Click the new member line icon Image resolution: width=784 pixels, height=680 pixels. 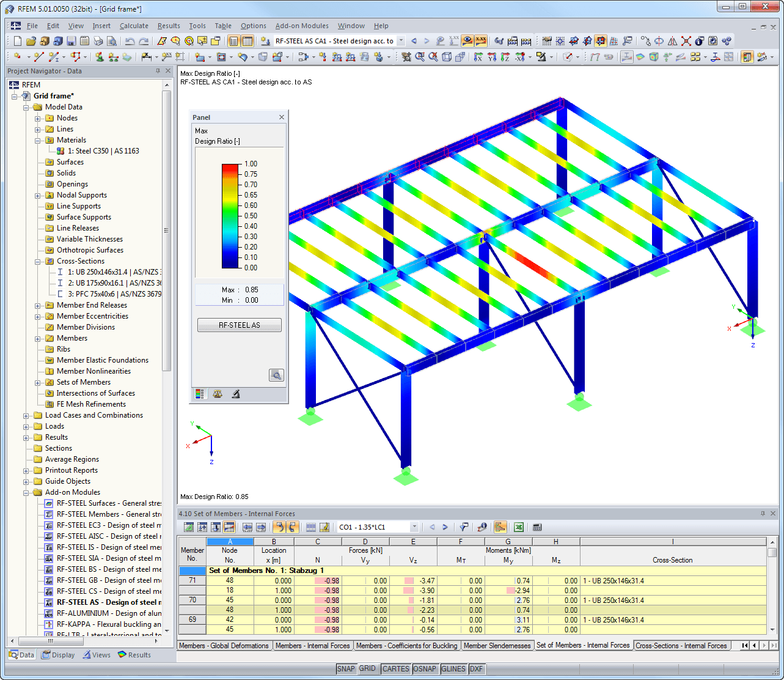pyautogui.click(x=38, y=57)
